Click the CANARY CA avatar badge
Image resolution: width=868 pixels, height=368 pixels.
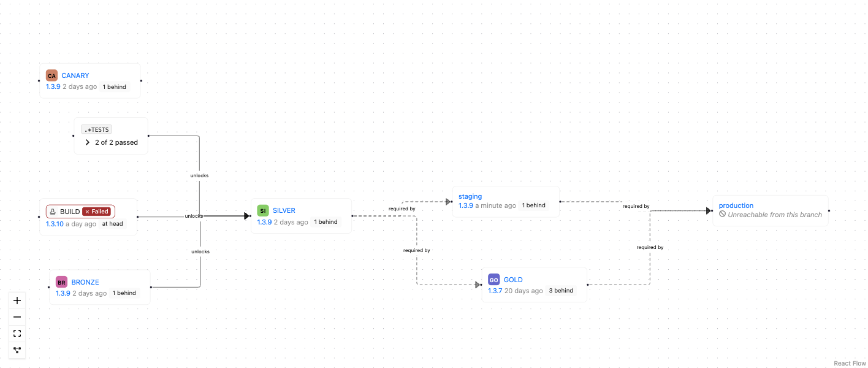click(51, 75)
